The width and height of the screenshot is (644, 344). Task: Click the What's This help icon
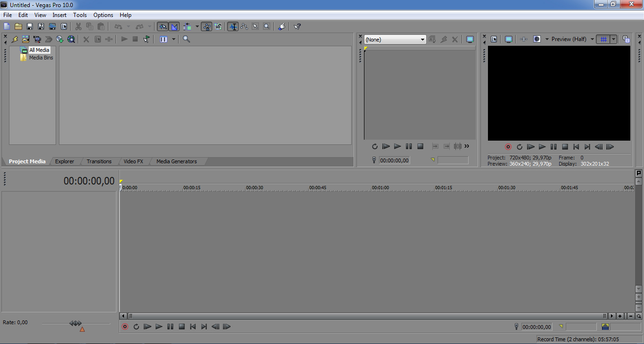pyautogui.click(x=297, y=27)
